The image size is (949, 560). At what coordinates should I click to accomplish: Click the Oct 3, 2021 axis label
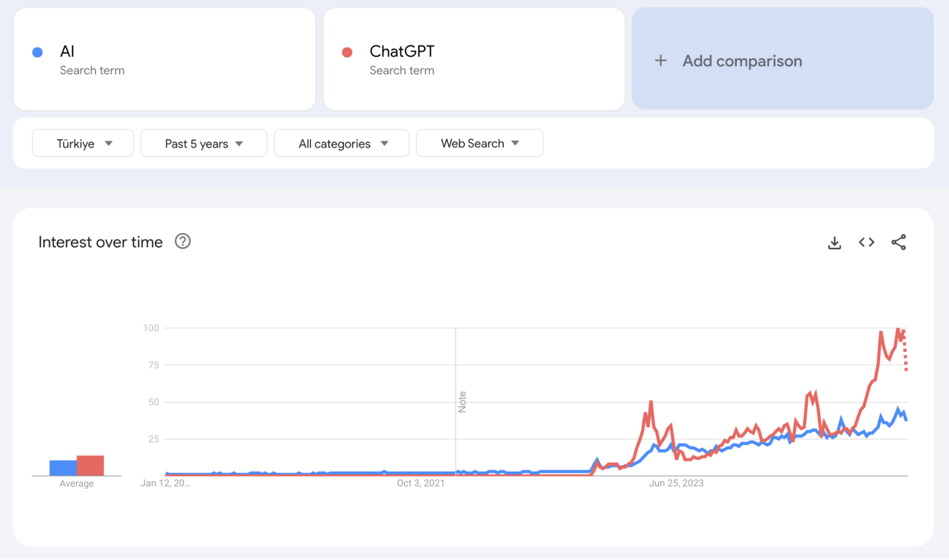coord(421,483)
